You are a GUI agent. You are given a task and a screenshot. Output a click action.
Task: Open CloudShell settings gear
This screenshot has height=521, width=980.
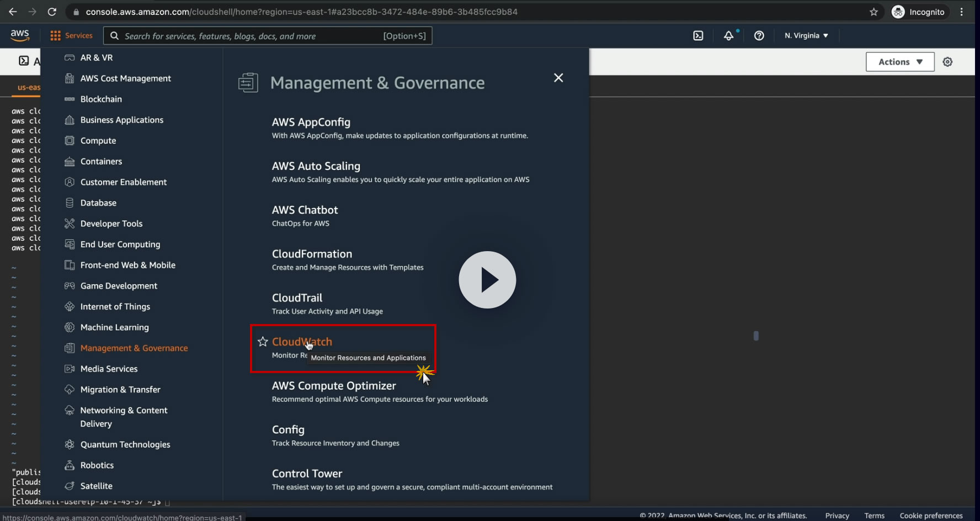[947, 62]
